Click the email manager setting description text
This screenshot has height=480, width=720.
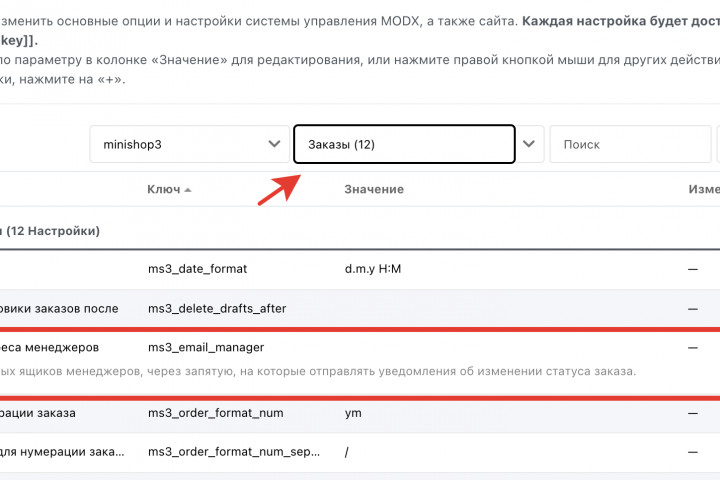click(320, 371)
